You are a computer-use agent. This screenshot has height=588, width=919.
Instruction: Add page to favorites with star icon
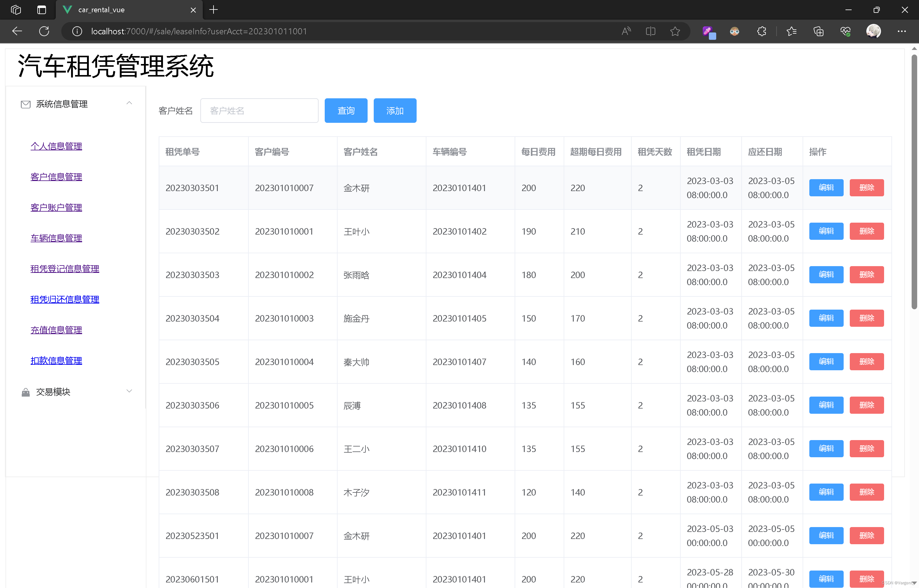675,31
